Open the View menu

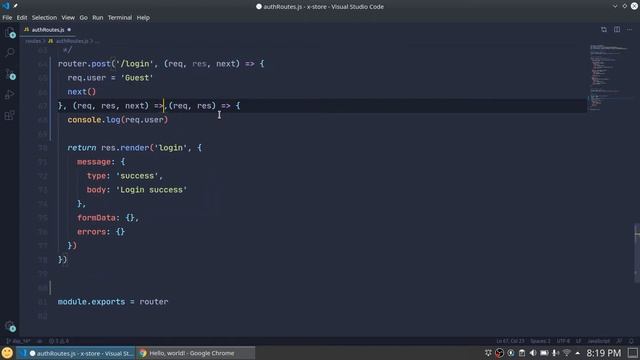[68, 18]
